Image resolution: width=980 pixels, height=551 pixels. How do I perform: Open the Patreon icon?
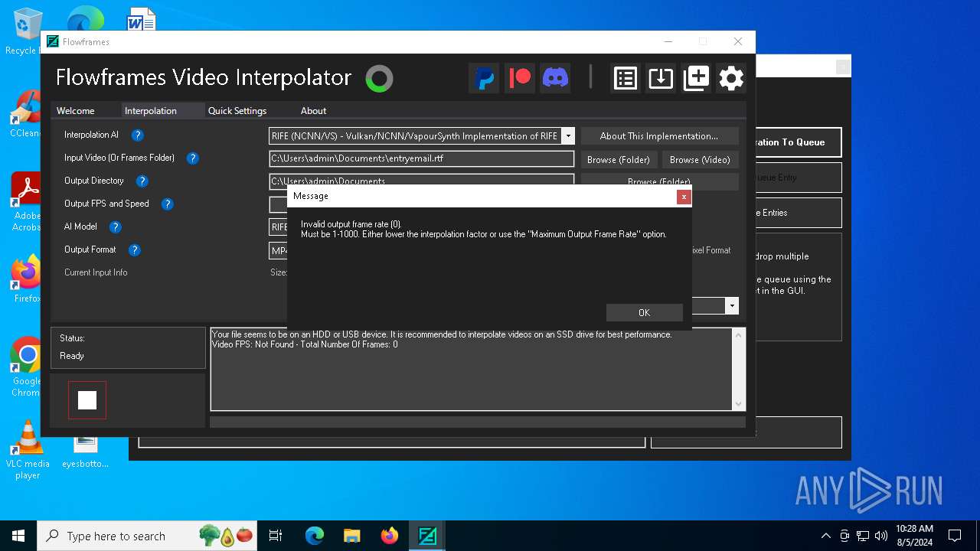[520, 78]
